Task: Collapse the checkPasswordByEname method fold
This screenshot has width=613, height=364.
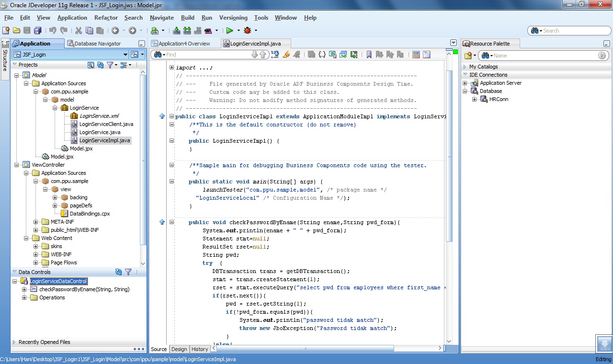Action: pos(171,222)
